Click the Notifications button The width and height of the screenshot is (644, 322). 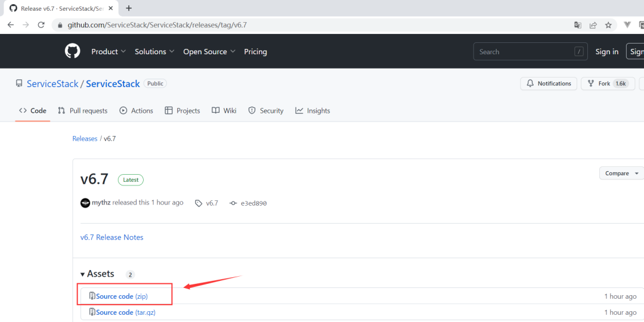point(549,83)
